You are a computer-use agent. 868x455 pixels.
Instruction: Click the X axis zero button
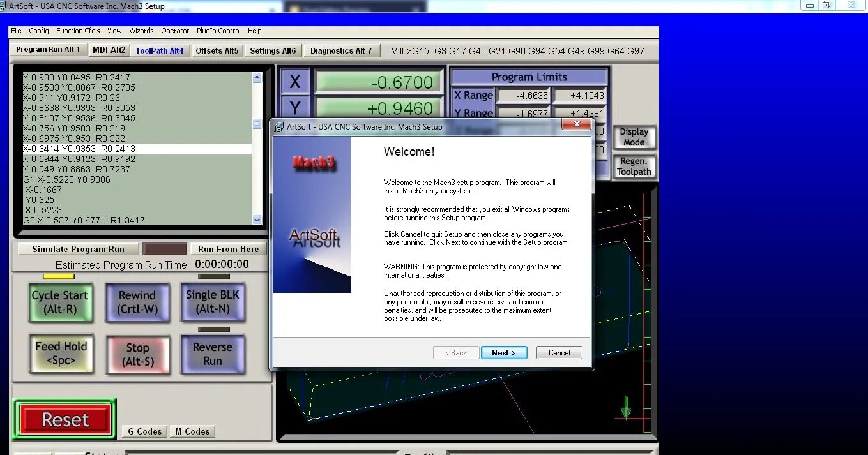[x=295, y=82]
